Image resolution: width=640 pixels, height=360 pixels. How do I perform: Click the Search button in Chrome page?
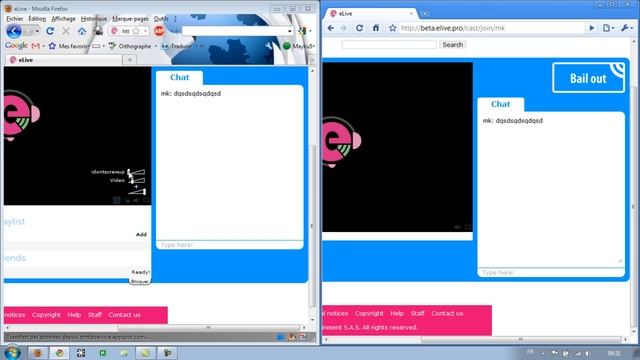453,44
